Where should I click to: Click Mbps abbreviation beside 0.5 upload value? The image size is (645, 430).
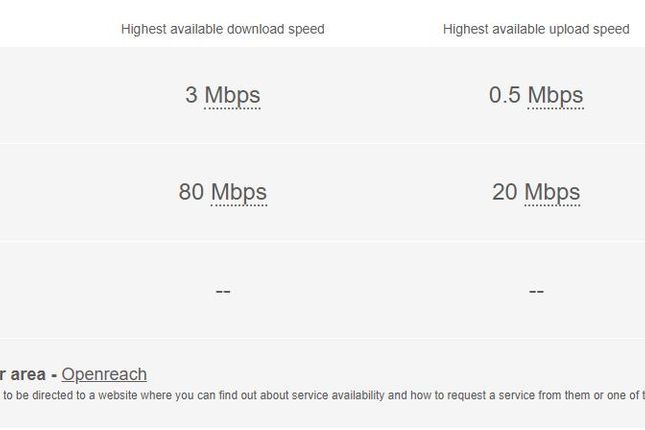[555, 95]
